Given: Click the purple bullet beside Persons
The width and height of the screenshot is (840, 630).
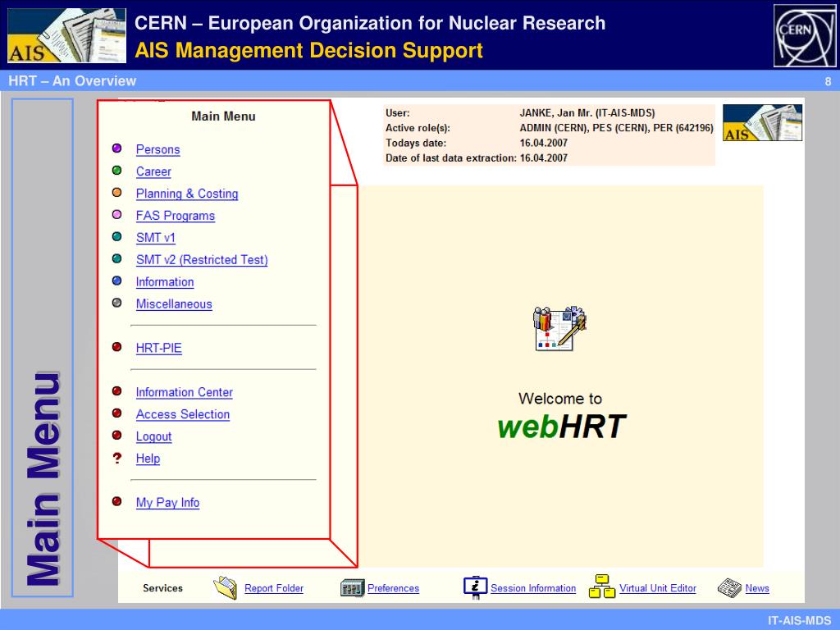Looking at the screenshot, I should pos(116,148).
